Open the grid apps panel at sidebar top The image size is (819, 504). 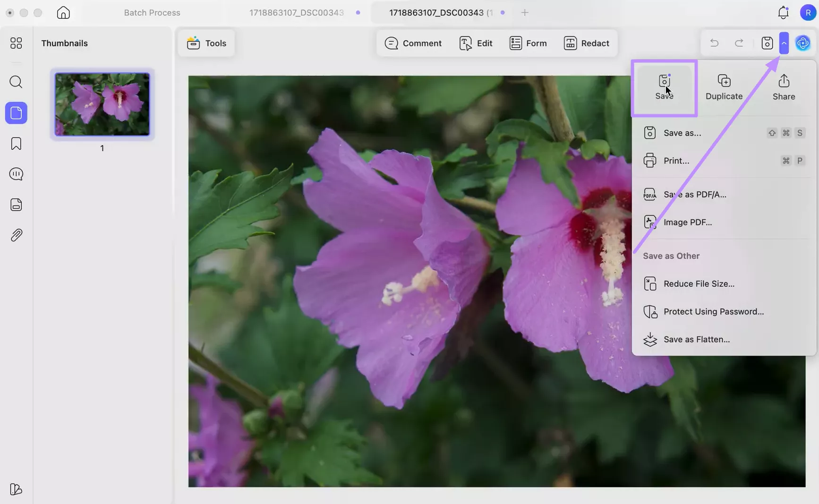[x=16, y=43]
